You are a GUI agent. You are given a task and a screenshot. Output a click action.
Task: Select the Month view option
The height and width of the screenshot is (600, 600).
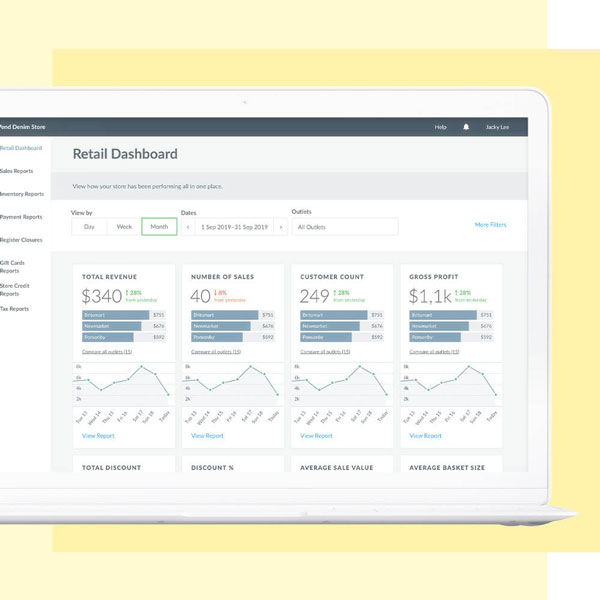point(159,227)
